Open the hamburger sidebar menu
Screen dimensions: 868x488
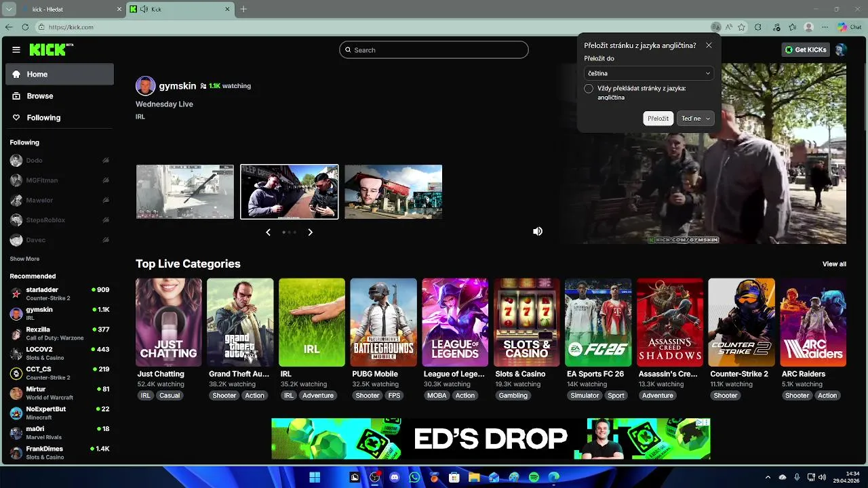pos(16,49)
